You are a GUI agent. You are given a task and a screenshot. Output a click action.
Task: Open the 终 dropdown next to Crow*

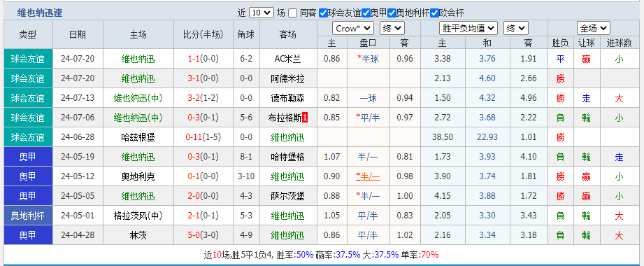click(392, 29)
